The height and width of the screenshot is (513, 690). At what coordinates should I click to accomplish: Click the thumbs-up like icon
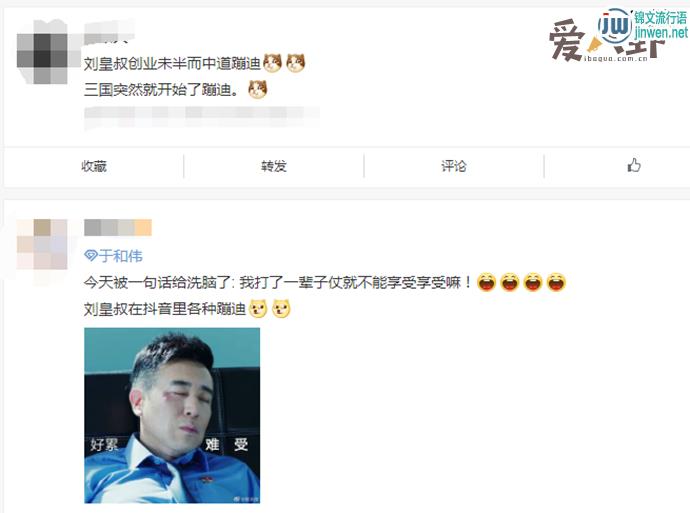[634, 165]
